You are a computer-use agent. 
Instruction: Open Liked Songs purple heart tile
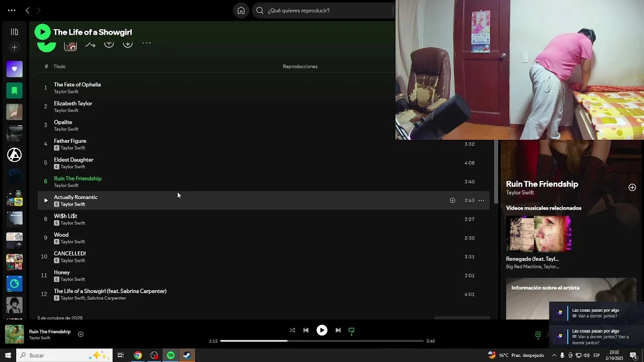point(14,69)
